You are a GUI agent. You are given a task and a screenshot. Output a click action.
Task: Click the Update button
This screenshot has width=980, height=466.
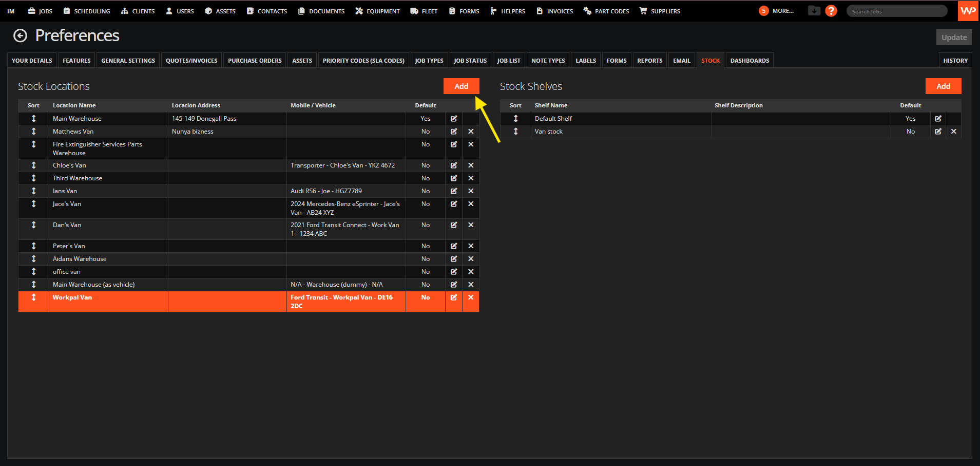tap(954, 38)
